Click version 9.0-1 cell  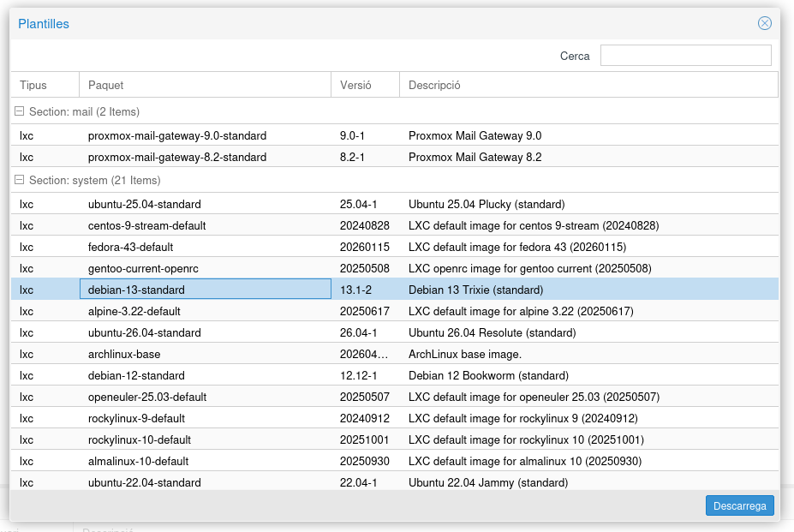[x=352, y=136]
